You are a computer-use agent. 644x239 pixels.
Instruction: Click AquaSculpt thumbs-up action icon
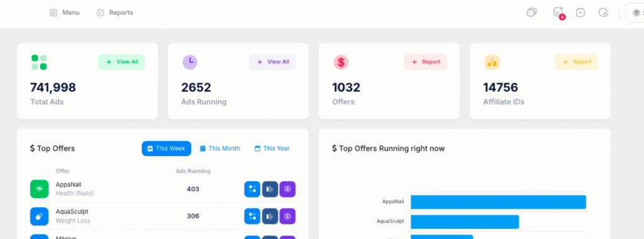(x=270, y=216)
